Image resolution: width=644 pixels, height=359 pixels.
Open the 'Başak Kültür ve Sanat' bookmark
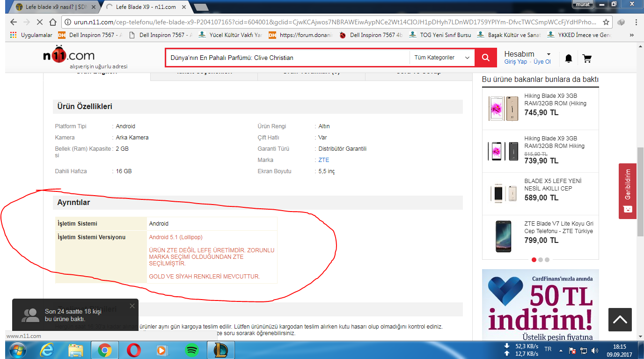[508, 35]
